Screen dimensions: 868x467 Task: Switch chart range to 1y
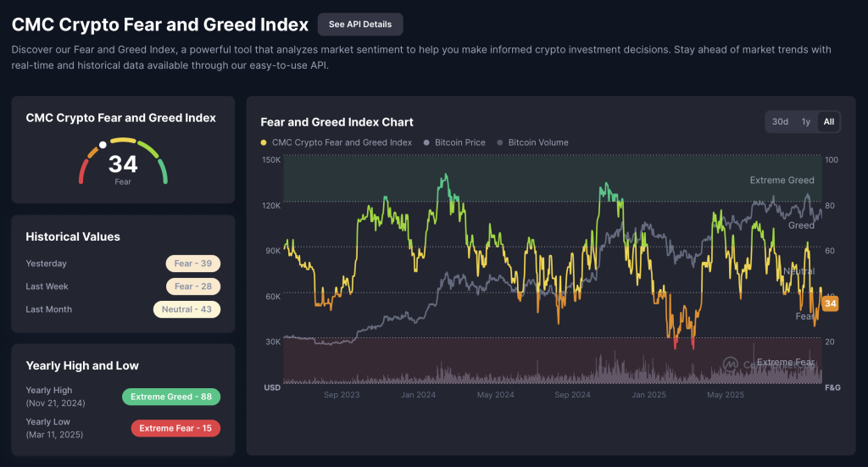[805, 122]
